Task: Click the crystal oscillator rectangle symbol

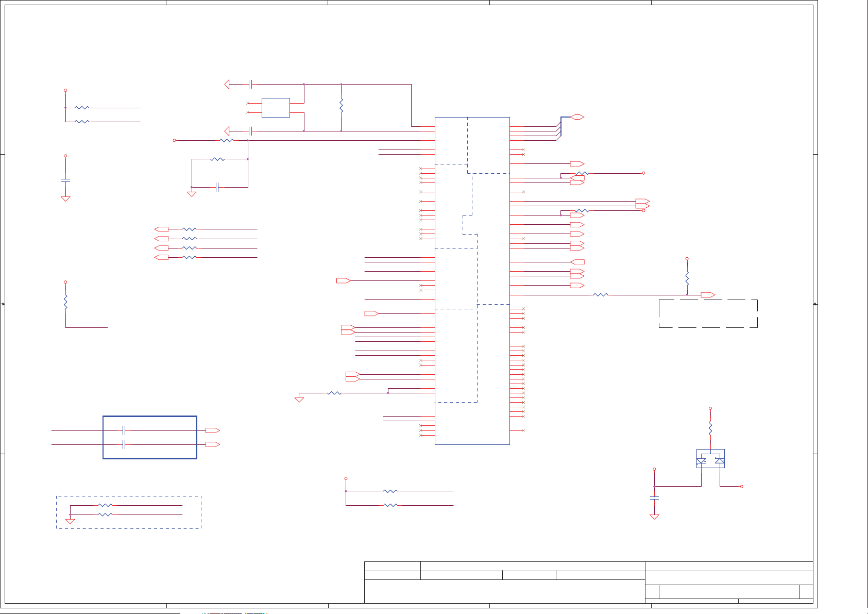Action: pos(276,108)
